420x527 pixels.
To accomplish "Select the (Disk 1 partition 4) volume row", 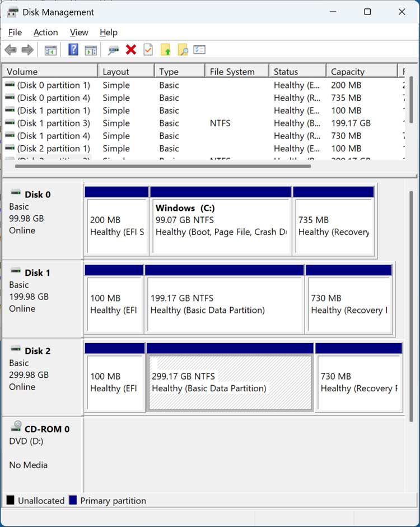I will (204, 136).
